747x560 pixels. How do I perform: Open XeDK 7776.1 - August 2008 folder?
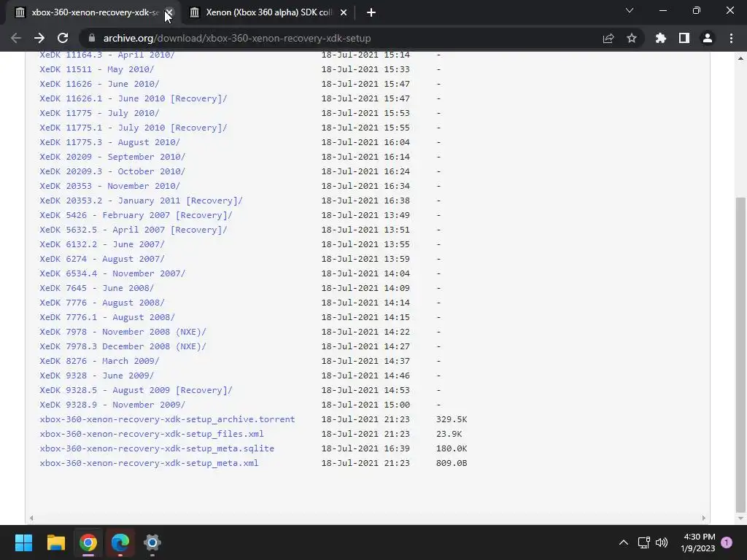(x=107, y=317)
